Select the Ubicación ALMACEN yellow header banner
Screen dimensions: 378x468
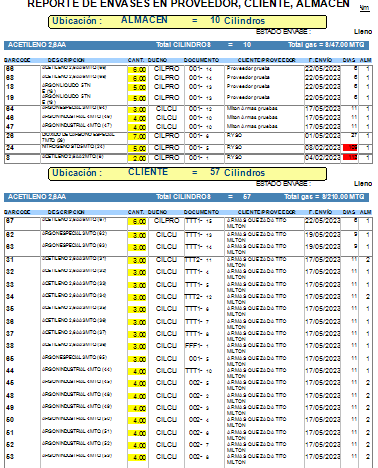pos(187,22)
